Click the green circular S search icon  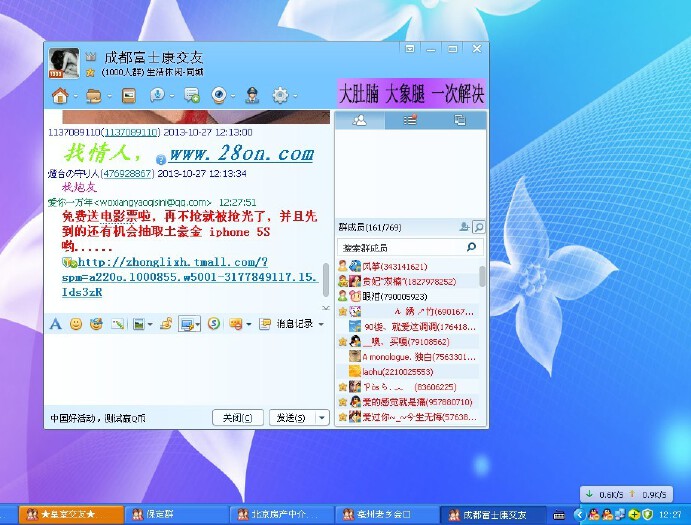coord(214,324)
